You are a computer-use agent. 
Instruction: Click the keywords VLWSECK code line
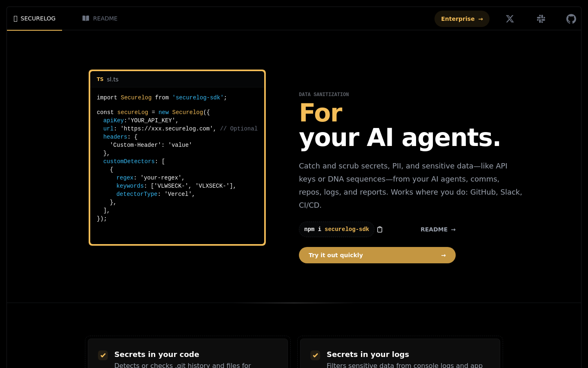tap(176, 186)
